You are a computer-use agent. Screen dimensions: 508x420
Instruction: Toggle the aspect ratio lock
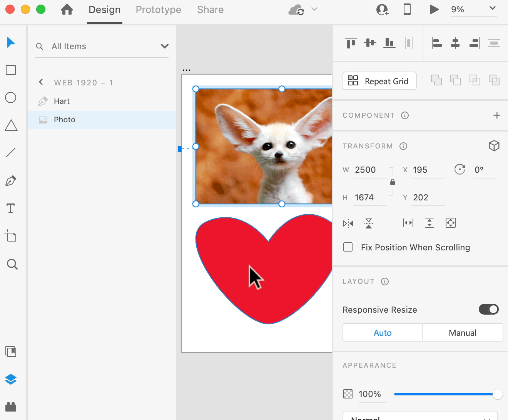point(393,182)
